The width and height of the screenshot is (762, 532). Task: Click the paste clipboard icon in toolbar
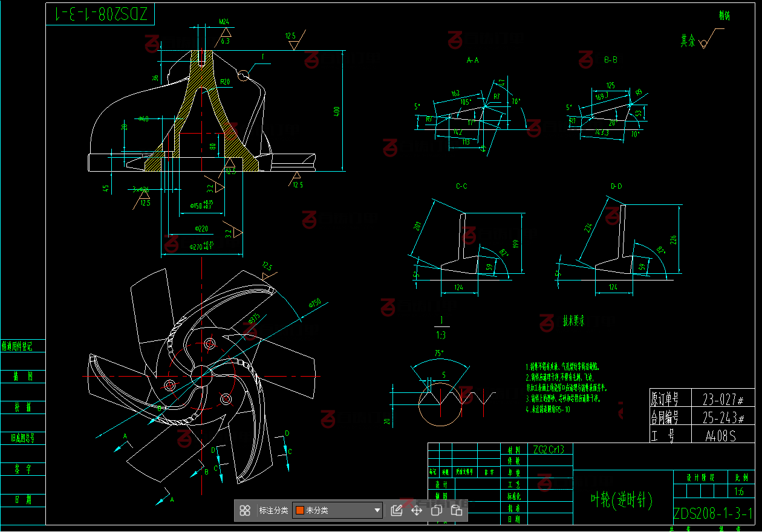click(x=457, y=510)
